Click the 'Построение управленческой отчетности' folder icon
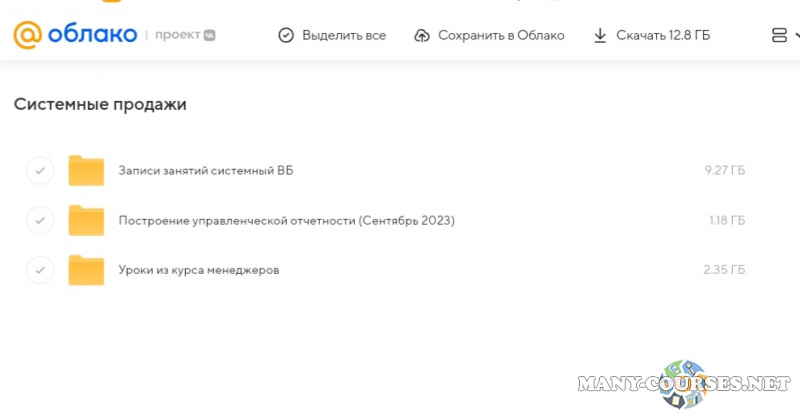Viewport: 800px width, 417px height. point(86,220)
